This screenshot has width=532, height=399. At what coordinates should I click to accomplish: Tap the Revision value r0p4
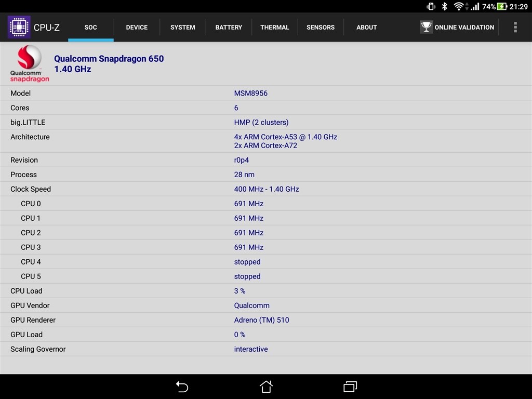[x=241, y=160]
